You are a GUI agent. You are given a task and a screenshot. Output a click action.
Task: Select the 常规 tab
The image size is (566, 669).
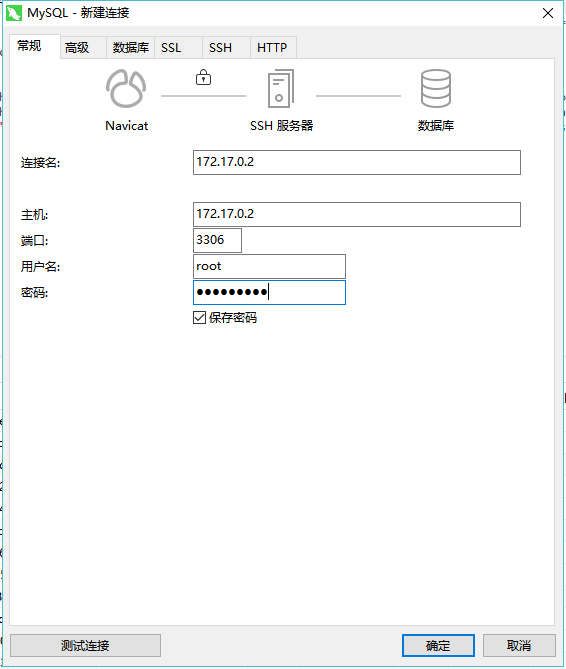(29, 46)
